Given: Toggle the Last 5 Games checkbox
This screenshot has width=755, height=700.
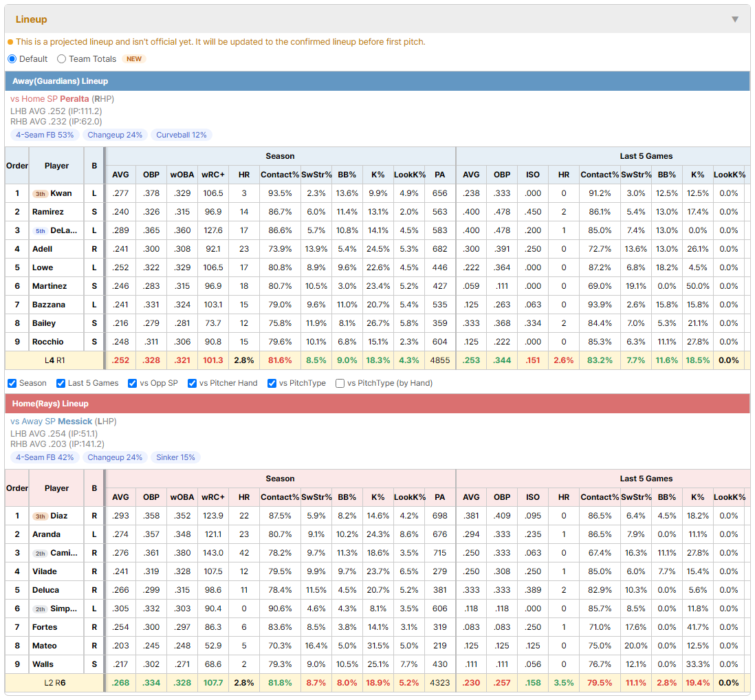Looking at the screenshot, I should coord(61,383).
